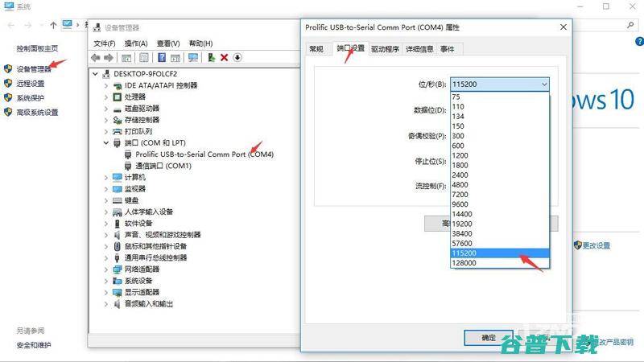
Task: Choose 2400 in baud rate list
Action: click(500, 175)
